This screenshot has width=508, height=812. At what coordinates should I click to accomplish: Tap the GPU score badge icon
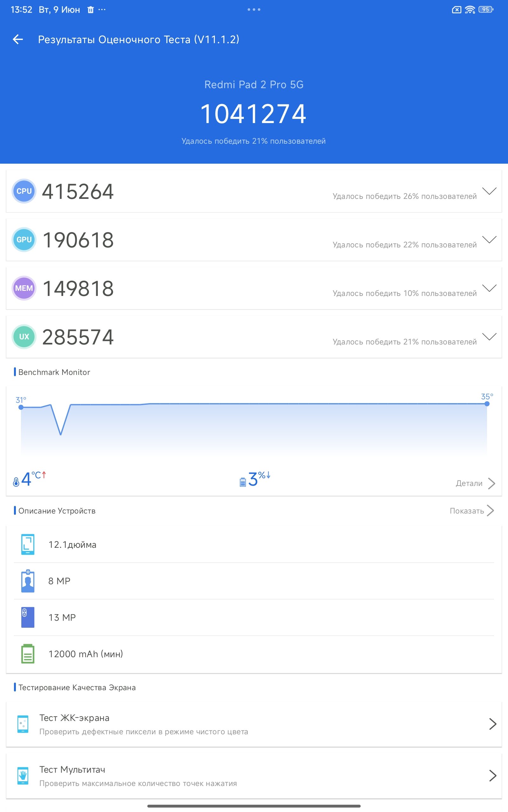click(24, 239)
